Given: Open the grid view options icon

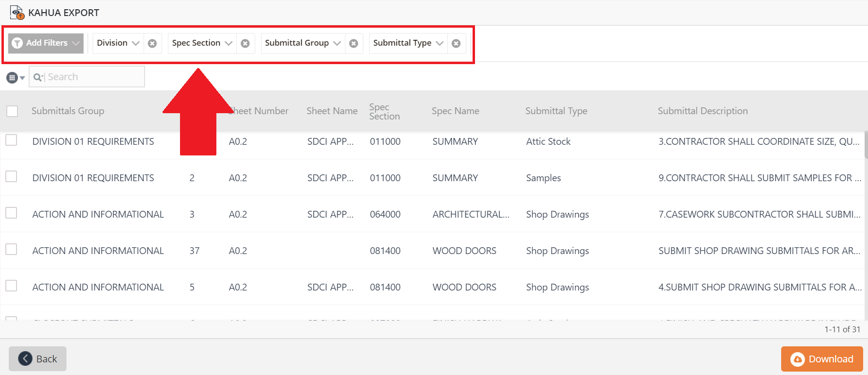Looking at the screenshot, I should tap(15, 77).
